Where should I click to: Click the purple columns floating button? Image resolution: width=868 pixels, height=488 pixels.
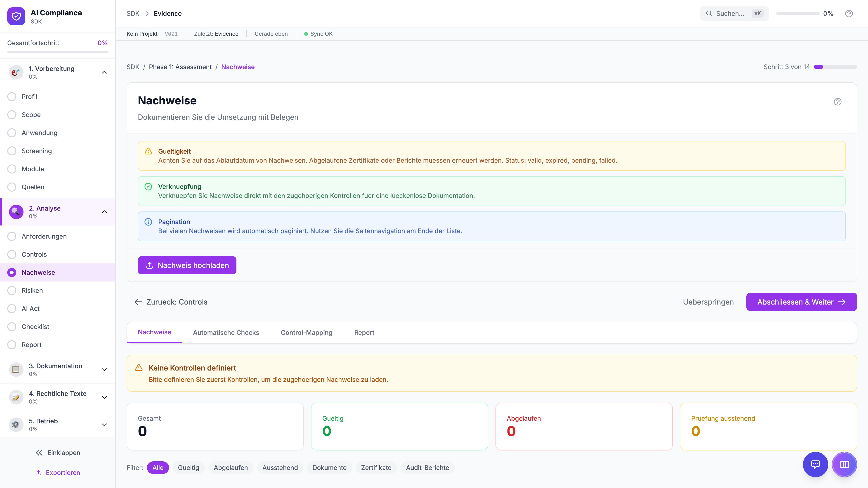pyautogui.click(x=844, y=465)
